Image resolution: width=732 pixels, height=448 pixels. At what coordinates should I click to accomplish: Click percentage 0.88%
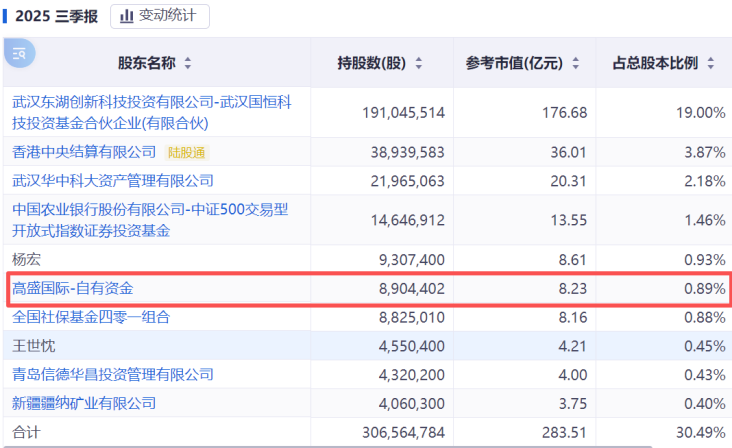(x=705, y=317)
